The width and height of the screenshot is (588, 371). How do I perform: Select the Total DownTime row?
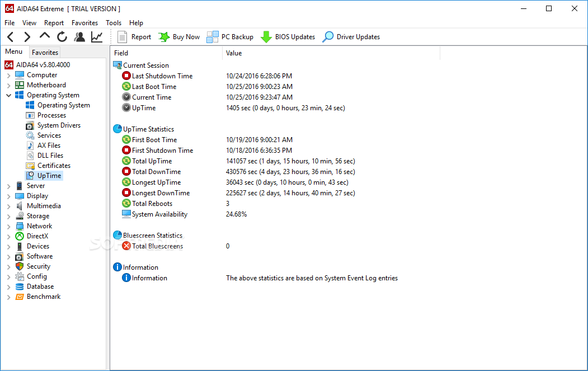pos(238,172)
